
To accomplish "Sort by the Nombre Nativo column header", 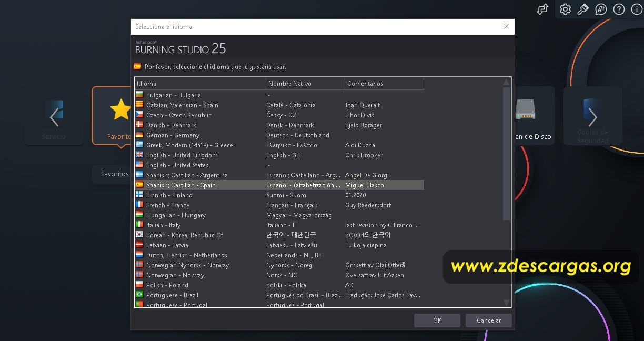I will coord(305,84).
